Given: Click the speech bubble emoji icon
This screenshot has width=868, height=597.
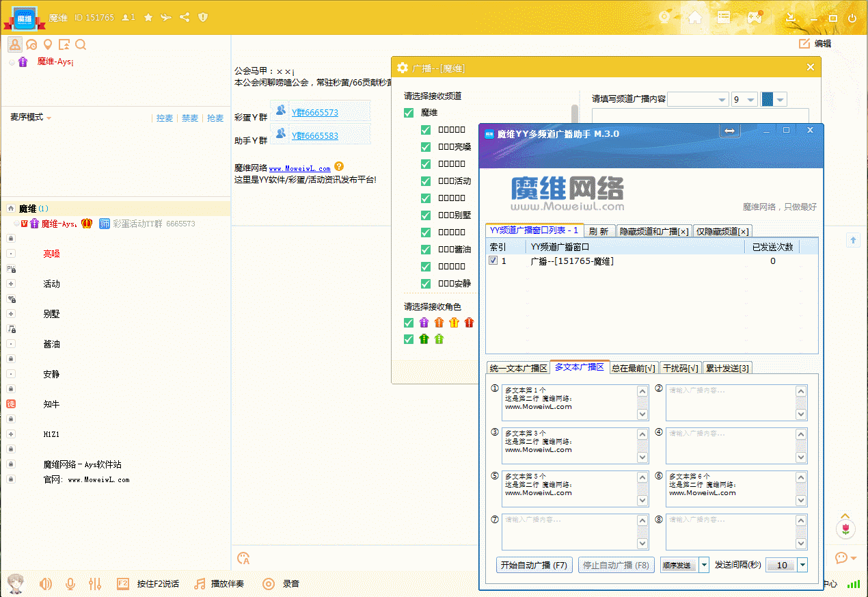Looking at the screenshot, I should (x=841, y=558).
